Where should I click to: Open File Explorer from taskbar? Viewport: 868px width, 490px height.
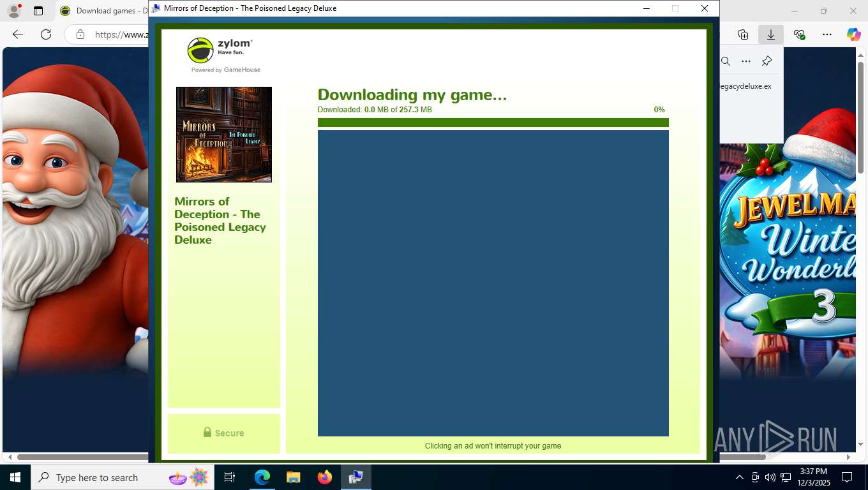(x=293, y=477)
